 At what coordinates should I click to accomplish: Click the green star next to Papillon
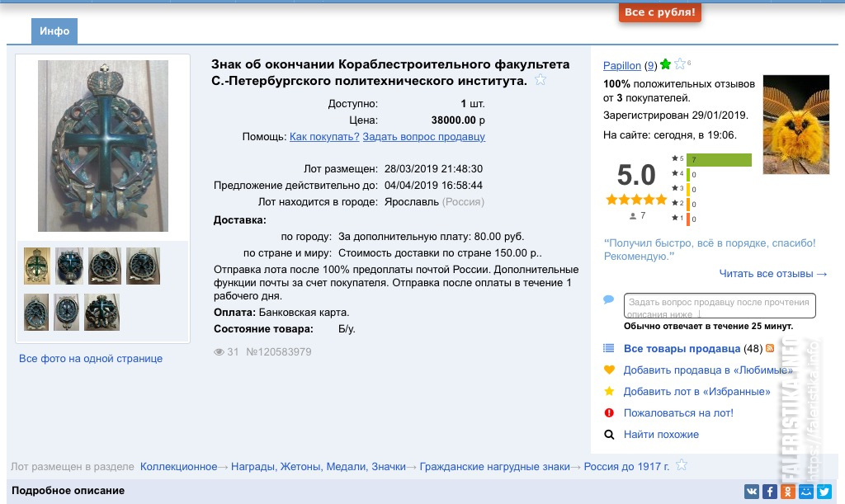click(x=665, y=64)
